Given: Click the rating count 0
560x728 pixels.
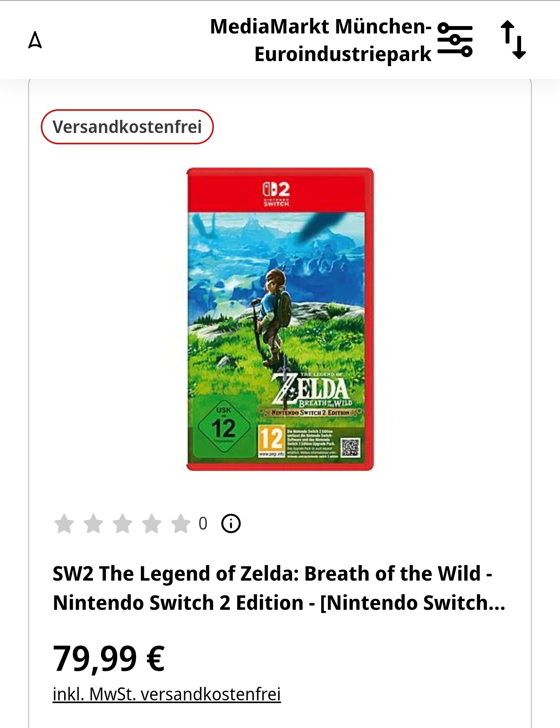Looking at the screenshot, I should pos(203,523).
